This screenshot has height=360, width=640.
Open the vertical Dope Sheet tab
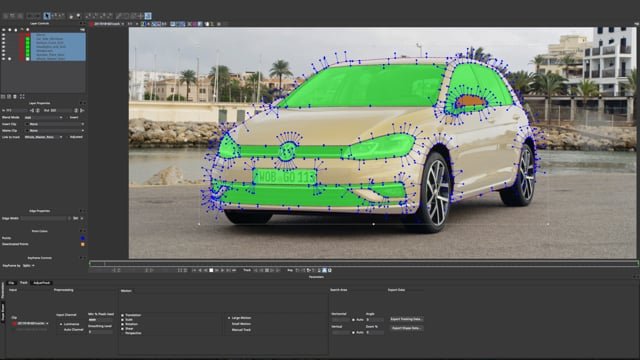[2, 312]
